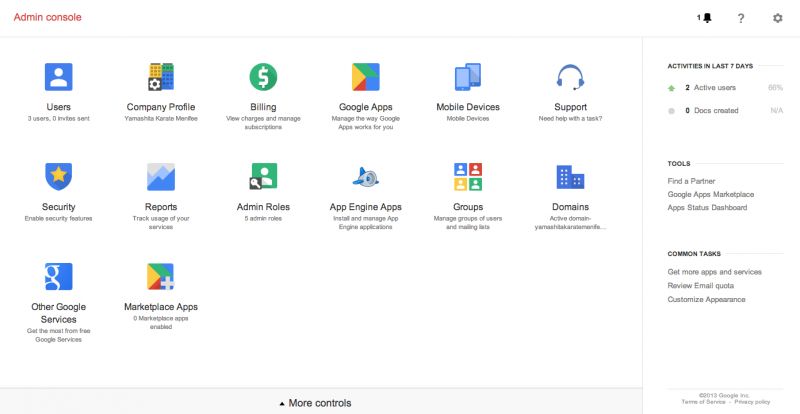Open the Security shield icon
The width and height of the screenshot is (800, 414).
click(59, 177)
